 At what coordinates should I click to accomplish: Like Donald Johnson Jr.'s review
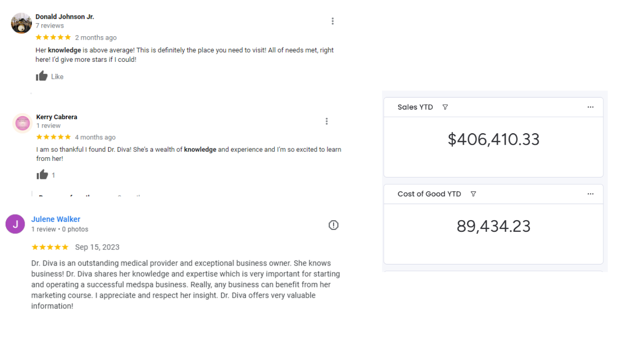[x=42, y=76]
